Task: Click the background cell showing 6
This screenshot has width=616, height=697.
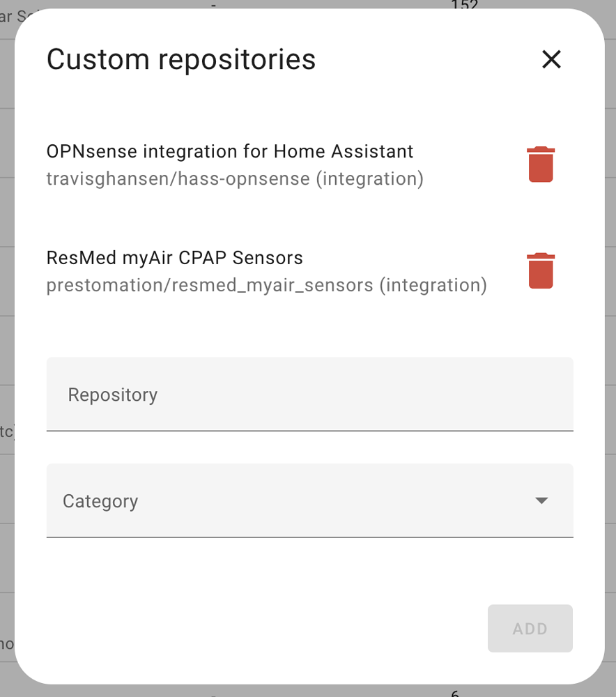Action: (454, 693)
